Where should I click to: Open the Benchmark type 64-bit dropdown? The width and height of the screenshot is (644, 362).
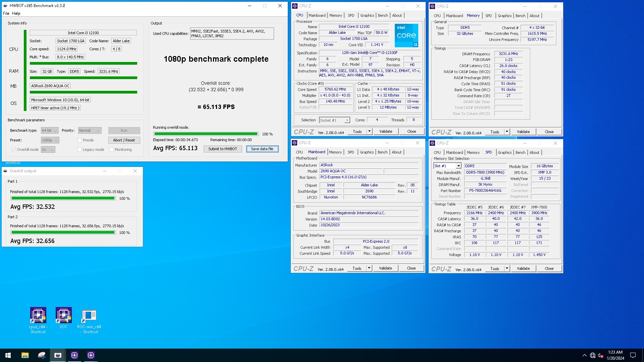tap(50, 130)
